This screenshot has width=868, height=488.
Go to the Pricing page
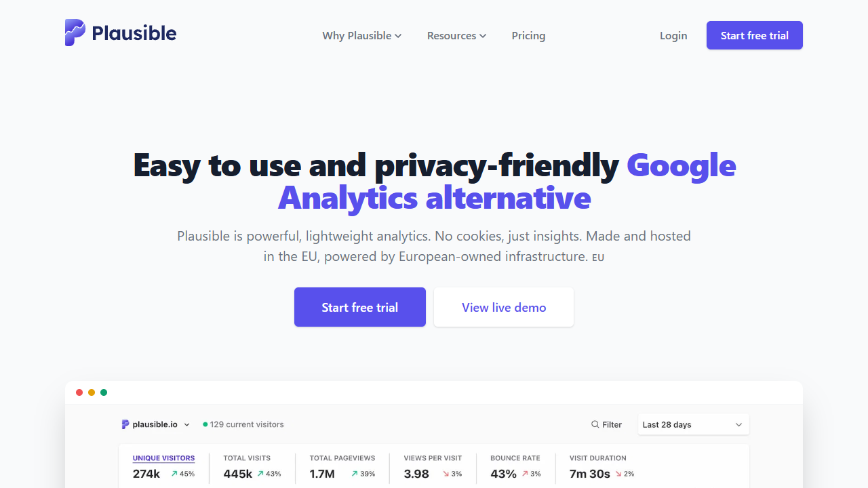(528, 35)
